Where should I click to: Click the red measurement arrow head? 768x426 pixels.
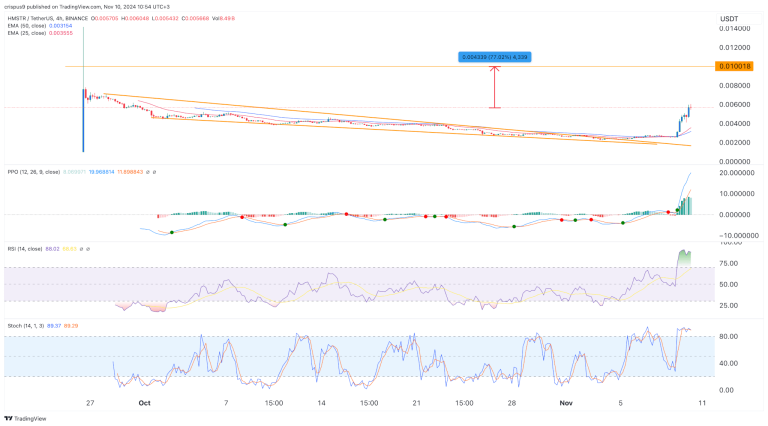pos(495,69)
